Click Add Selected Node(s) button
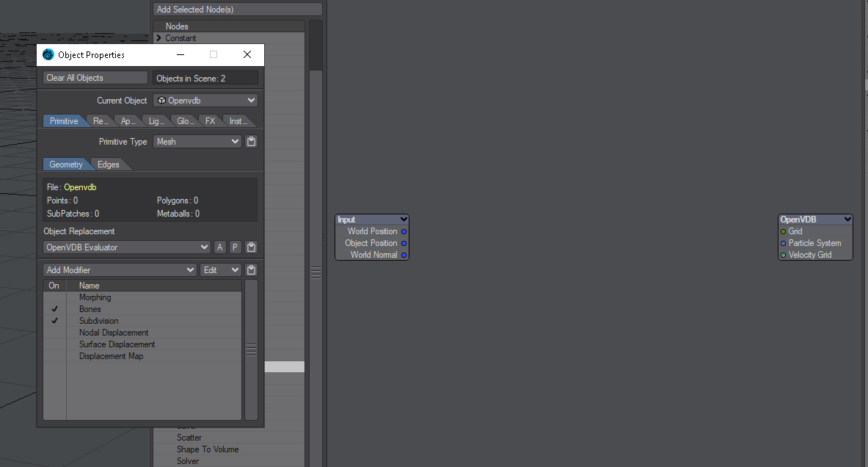The image size is (868, 467). click(238, 10)
